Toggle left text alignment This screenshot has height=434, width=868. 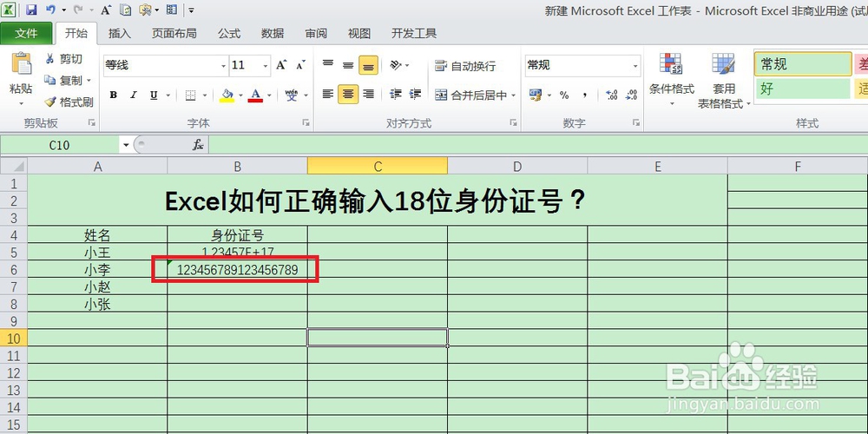click(328, 95)
